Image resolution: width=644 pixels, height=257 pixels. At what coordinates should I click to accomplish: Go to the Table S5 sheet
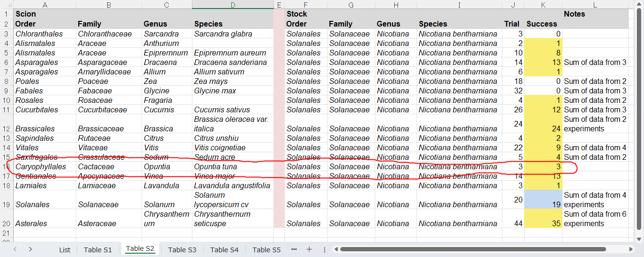tap(266, 250)
